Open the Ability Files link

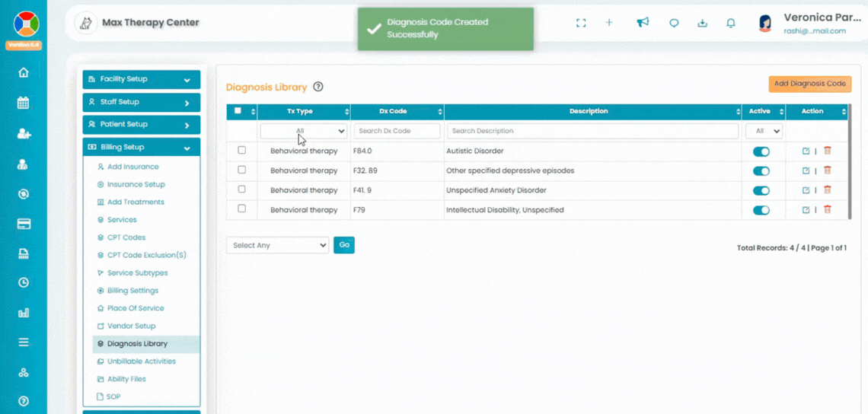[126, 379]
